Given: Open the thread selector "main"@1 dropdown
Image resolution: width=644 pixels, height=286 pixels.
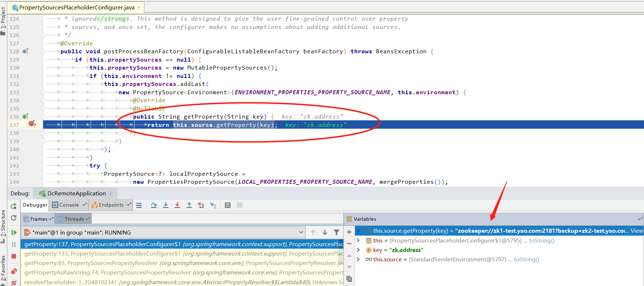Looking at the screenshot, I should [x=163, y=232].
